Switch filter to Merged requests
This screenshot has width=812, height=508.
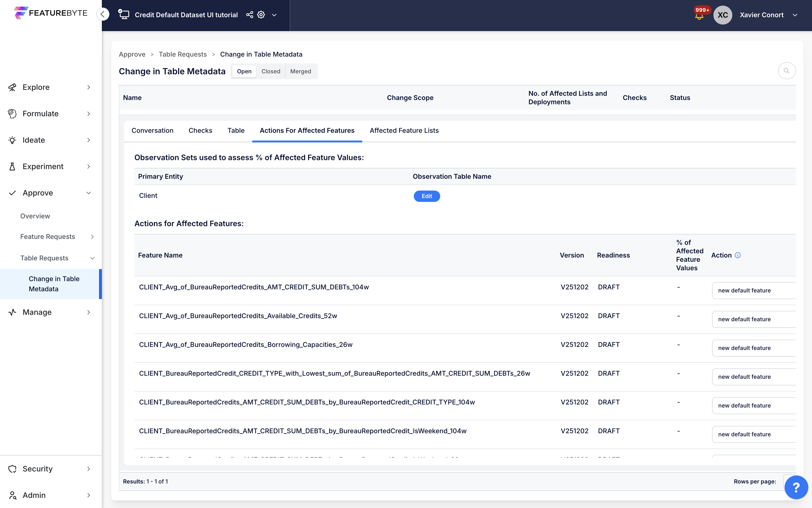pyautogui.click(x=300, y=71)
